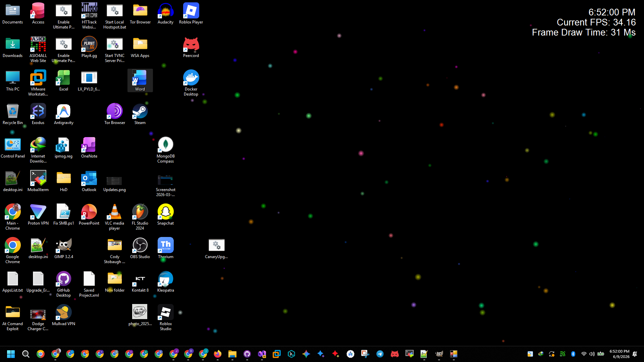Open VMware Workstation shortcut on desktop
This screenshot has height=362, width=644.
38,83
